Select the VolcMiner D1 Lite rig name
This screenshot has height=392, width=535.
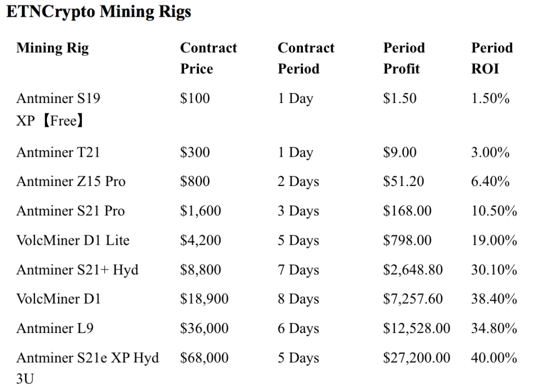(73, 240)
